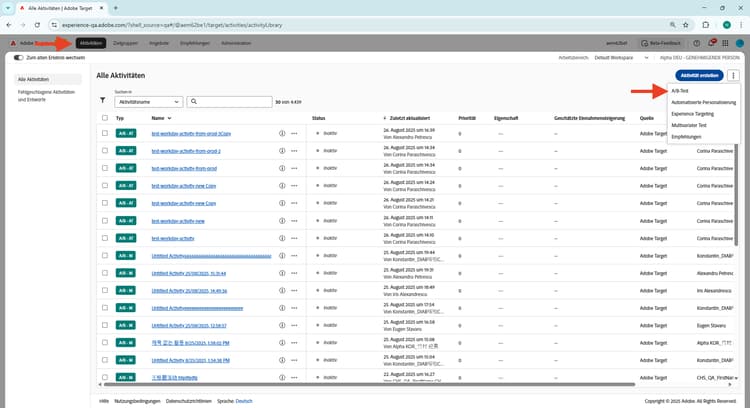
Task: Check the select-all checkbox in table header
Action: tap(105, 118)
